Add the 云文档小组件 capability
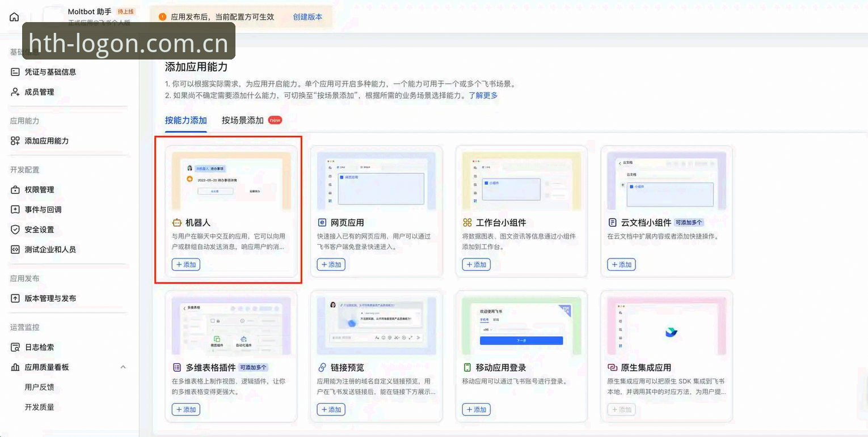This screenshot has width=868, height=437. [622, 265]
